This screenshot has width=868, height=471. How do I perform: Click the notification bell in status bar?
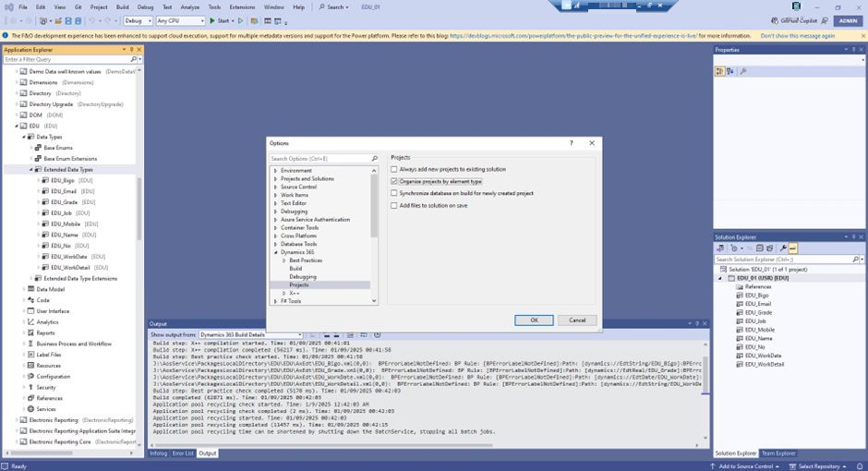pos(860,466)
